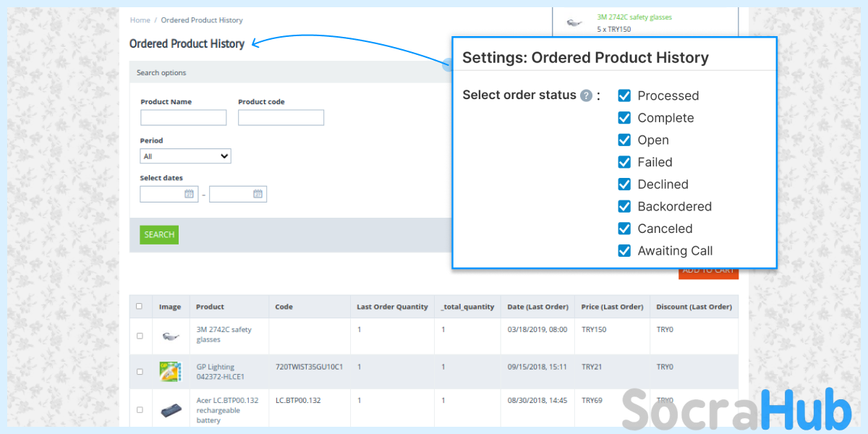
Task: Open the calendar icon in end date field
Action: [258, 194]
